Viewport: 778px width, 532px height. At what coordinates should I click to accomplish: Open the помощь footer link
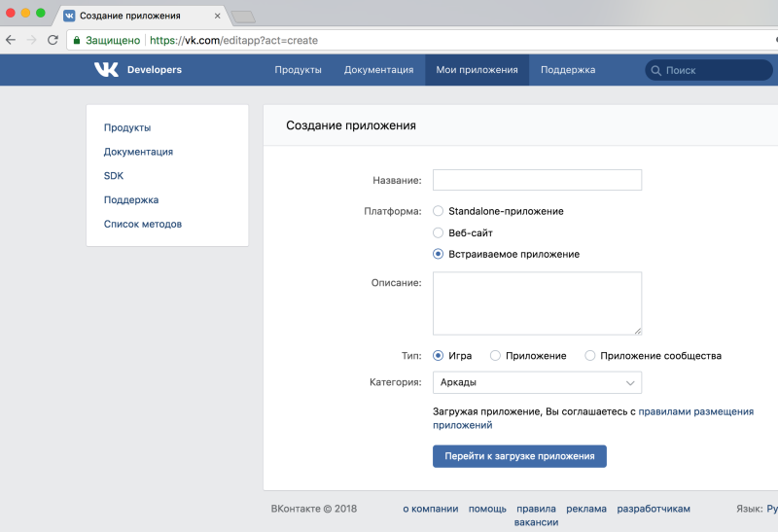point(487,509)
